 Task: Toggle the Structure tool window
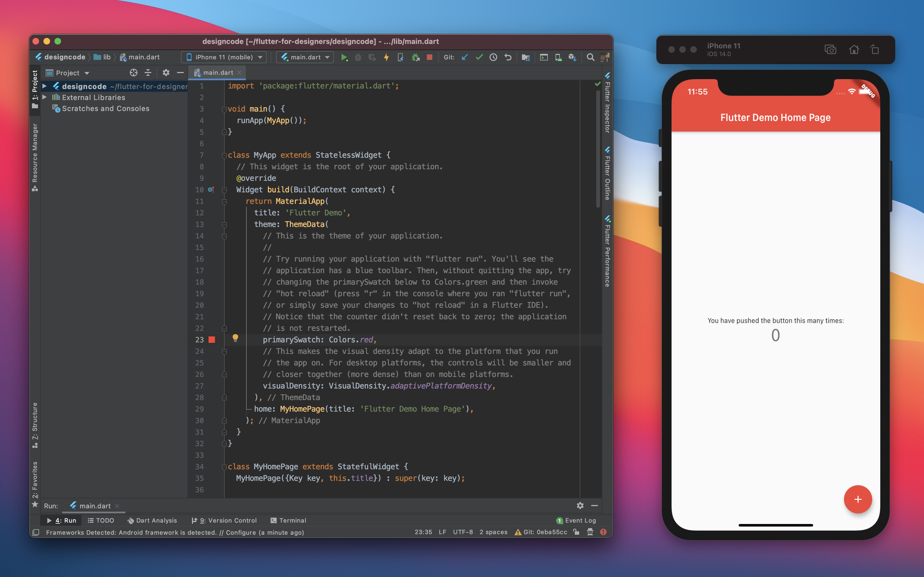(x=35, y=424)
